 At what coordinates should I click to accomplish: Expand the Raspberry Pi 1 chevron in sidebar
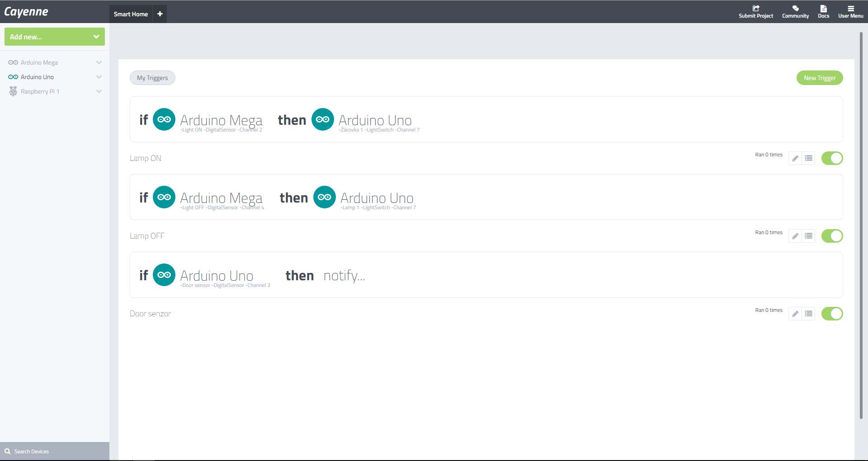point(99,91)
